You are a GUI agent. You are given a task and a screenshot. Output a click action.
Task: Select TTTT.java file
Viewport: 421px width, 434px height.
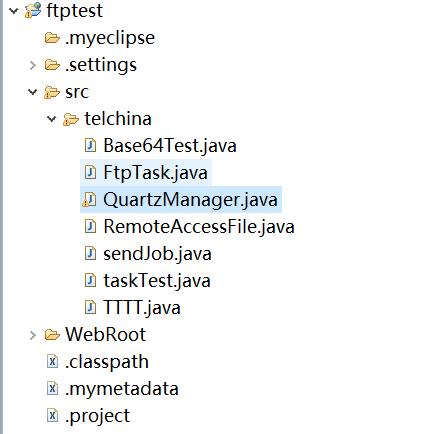(142, 308)
